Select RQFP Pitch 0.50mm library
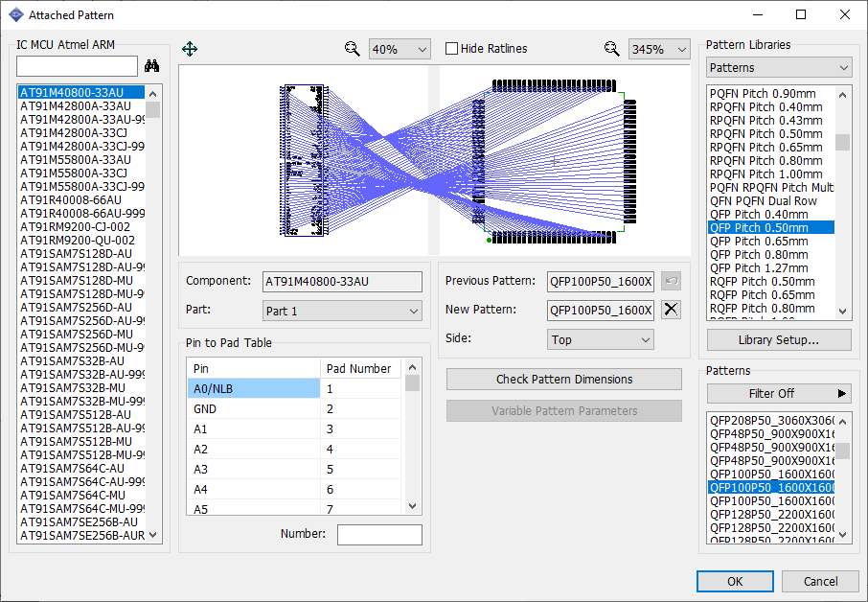868x602 pixels. coord(771,281)
